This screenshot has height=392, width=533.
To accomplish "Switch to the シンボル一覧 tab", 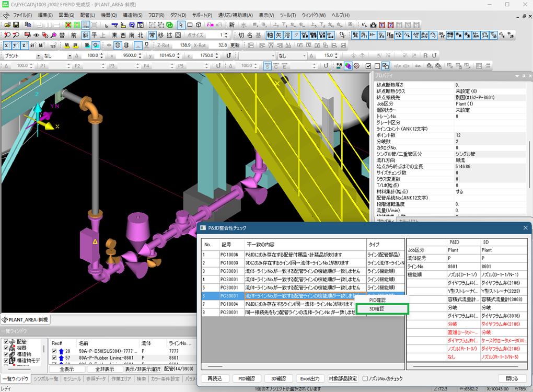I will [46, 379].
